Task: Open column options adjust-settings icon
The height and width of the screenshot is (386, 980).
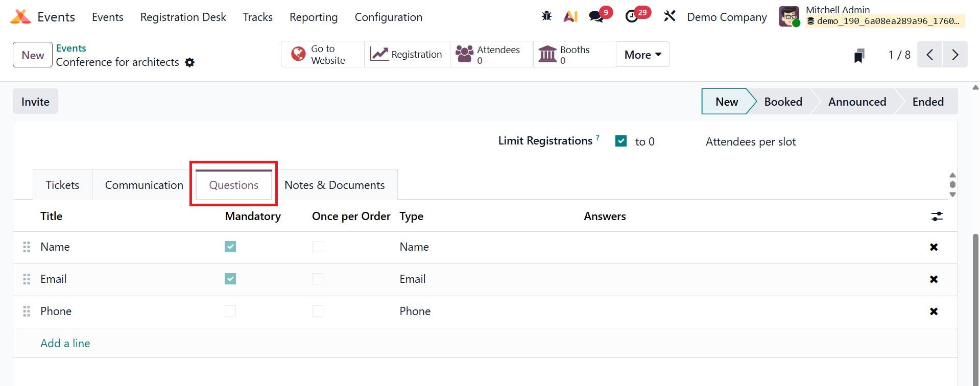Action: 937,216
